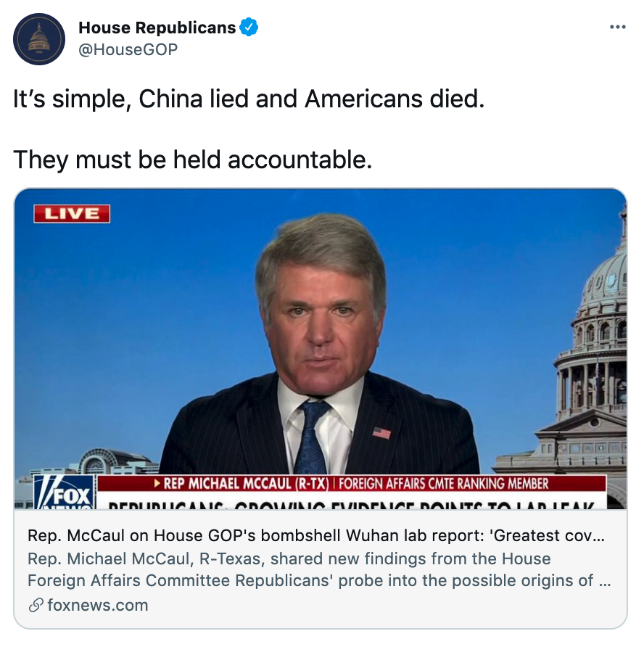Click the House Republicans display name
This screenshot has height=647, width=644.
coord(157,28)
